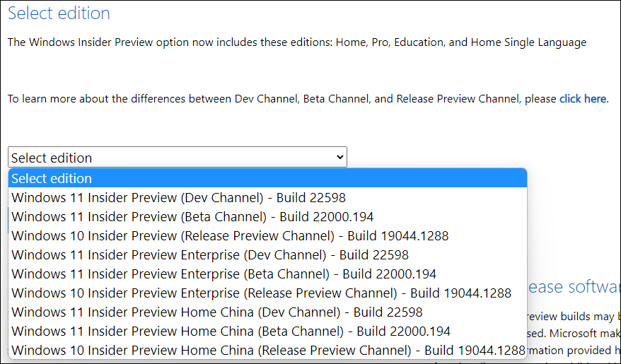Pick Windows 11 Insider Preview Enterprise (Beta Channel)
Viewport: 621px width, 364px height.
click(x=268, y=274)
